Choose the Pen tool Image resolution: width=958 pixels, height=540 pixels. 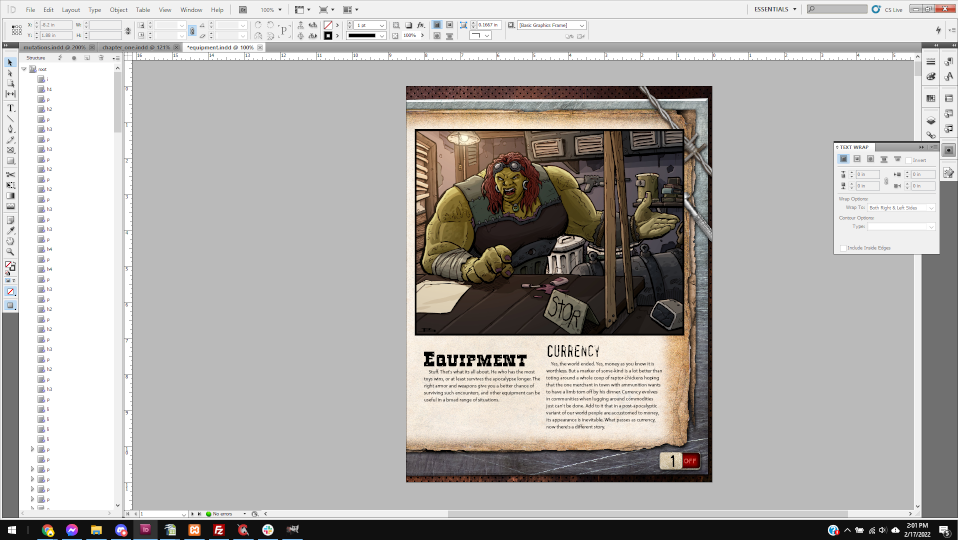(x=11, y=129)
